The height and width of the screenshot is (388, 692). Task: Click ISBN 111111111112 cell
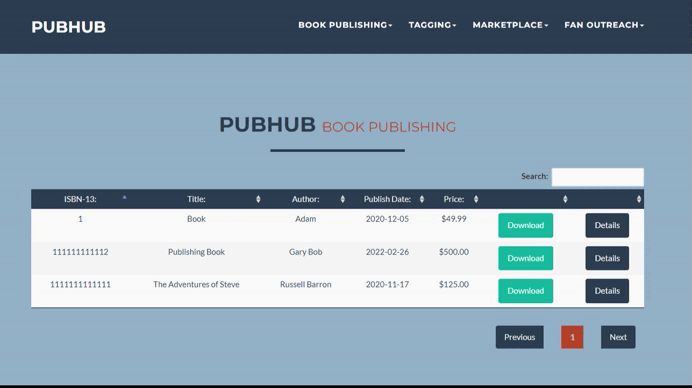click(x=80, y=252)
